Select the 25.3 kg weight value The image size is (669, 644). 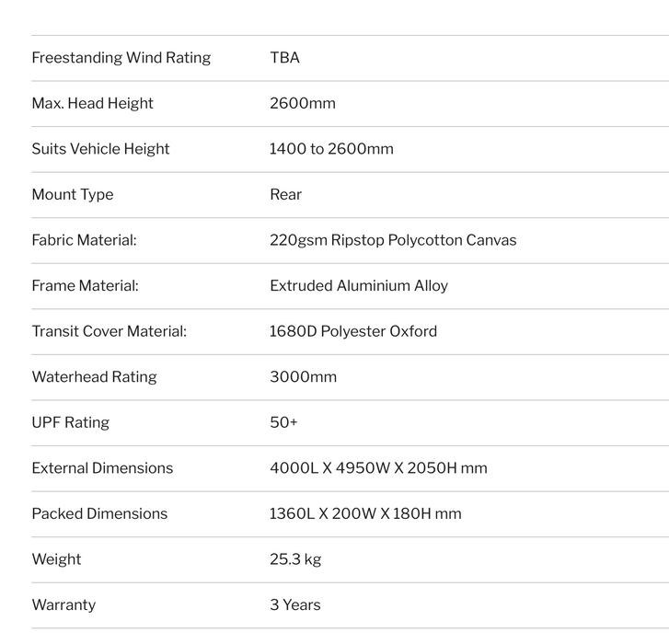295,559
